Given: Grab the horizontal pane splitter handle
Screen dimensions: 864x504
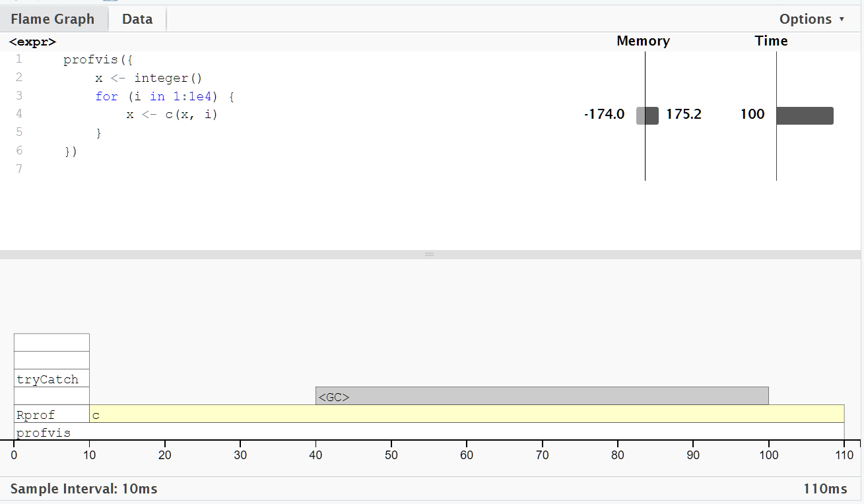Looking at the screenshot, I should [x=429, y=254].
